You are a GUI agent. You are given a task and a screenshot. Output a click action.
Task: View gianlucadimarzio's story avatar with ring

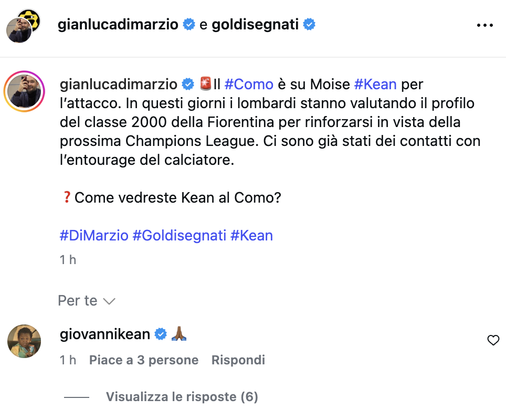point(24,91)
